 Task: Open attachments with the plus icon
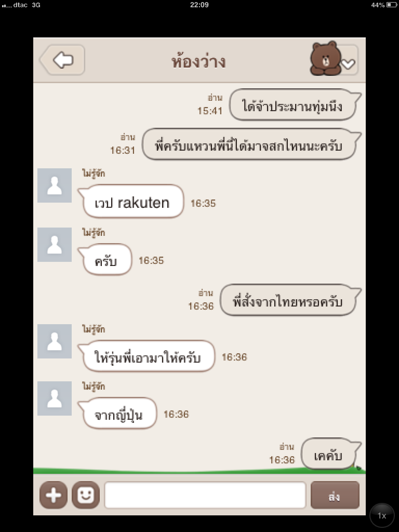[x=54, y=495]
